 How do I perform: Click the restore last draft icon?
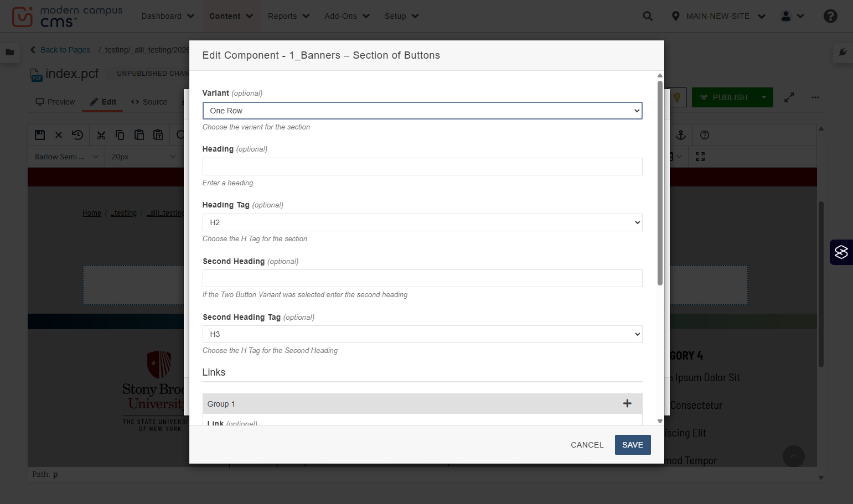(x=77, y=135)
